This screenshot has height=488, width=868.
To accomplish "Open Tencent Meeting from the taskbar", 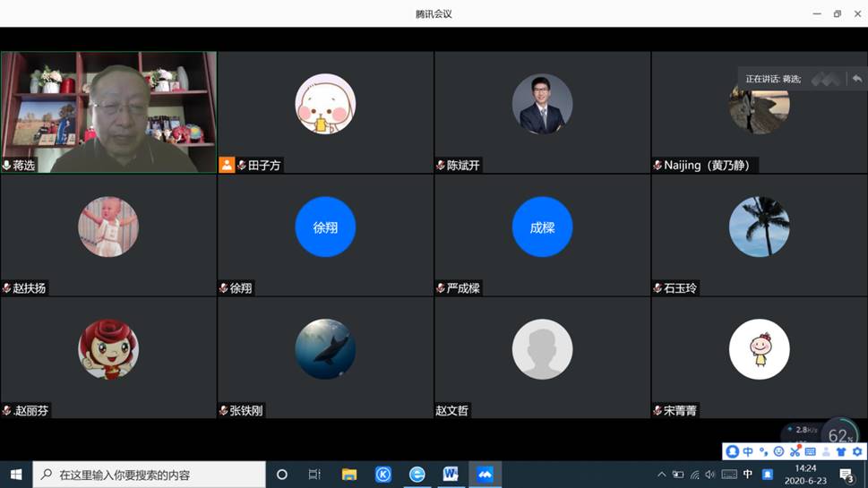I will 485,475.
